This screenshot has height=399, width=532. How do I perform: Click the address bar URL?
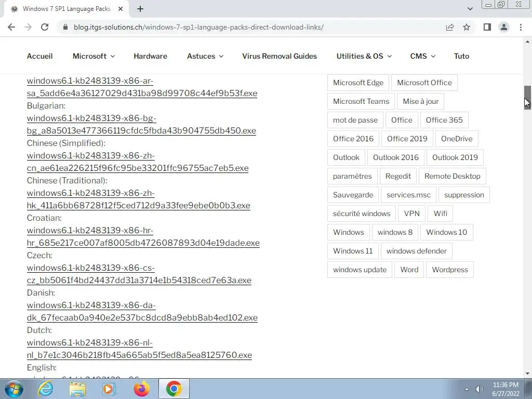coord(198,27)
